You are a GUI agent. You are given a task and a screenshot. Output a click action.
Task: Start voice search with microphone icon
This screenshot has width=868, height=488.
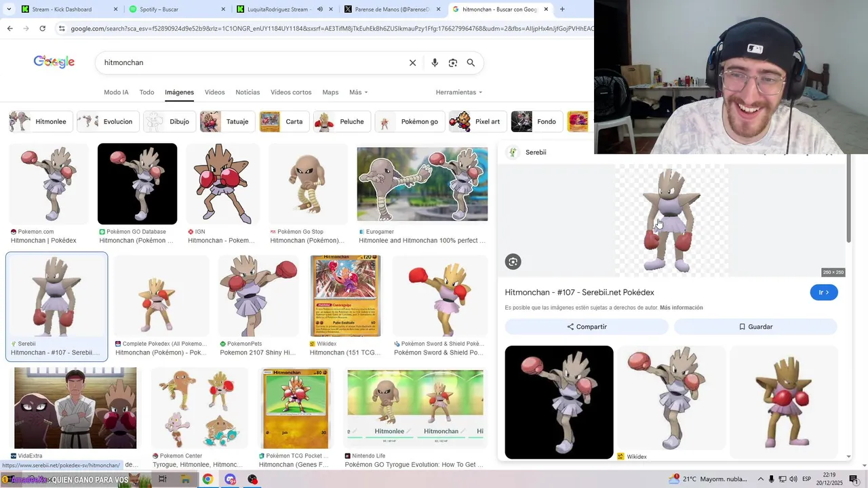(435, 62)
